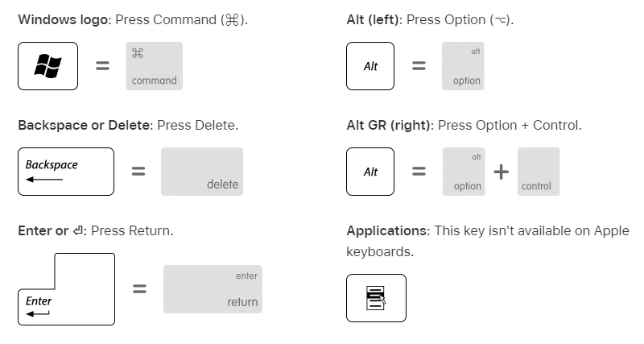Click the equals sign next to Windows logo key
The width and height of the screenshot is (644, 344).
[103, 66]
